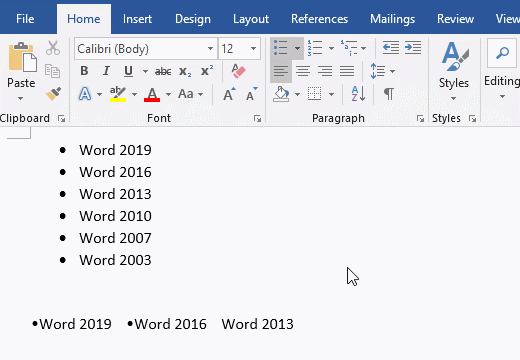Toggle Bullets list button
Screen dimensions: 520x360
point(281,48)
